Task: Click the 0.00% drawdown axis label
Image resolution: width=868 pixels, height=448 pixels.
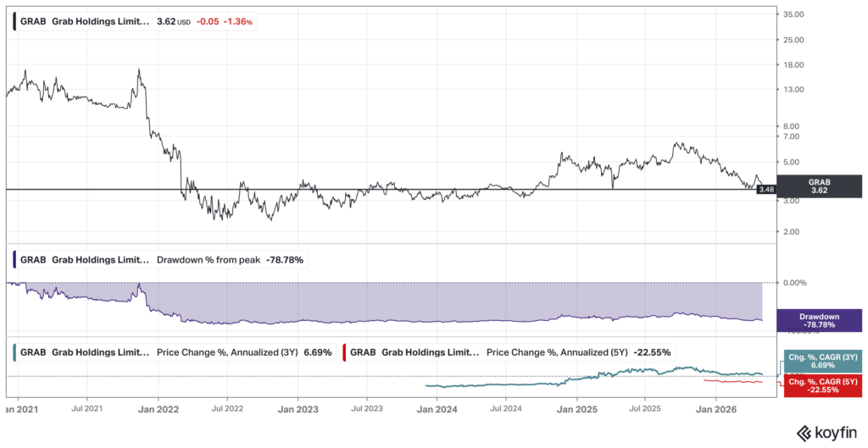Action: point(795,282)
